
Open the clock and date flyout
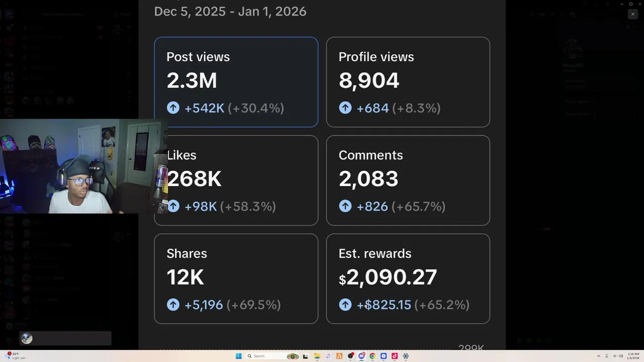[x=632, y=356]
